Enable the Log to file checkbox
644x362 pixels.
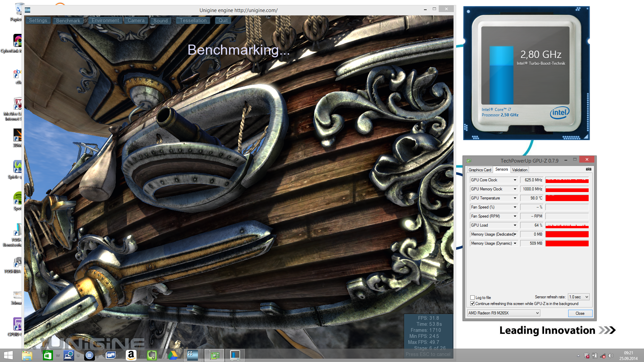pos(472,298)
